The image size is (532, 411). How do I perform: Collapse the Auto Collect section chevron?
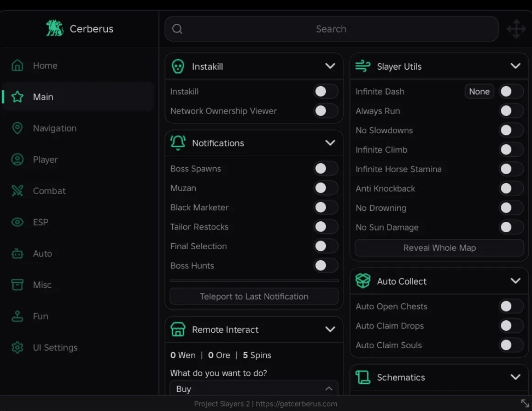point(516,281)
